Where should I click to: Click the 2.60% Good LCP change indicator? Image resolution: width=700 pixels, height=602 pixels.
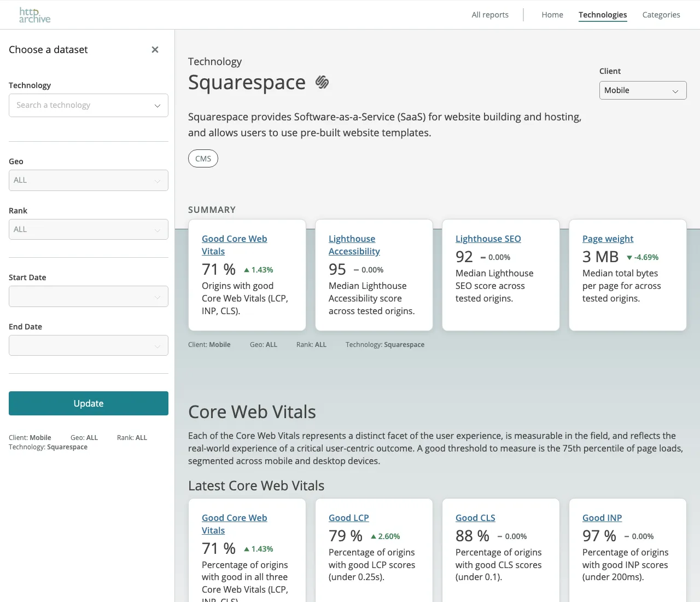click(386, 536)
